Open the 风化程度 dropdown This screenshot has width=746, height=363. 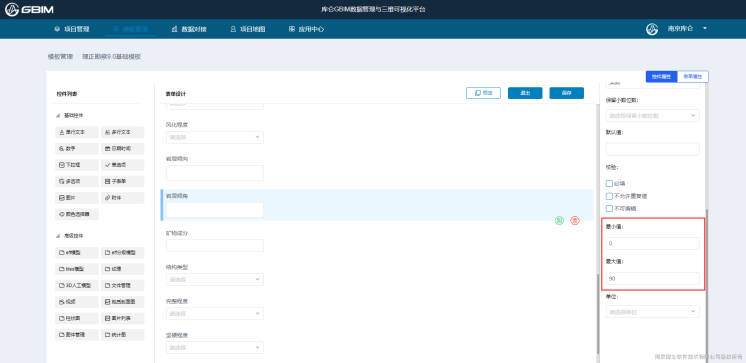click(215, 137)
